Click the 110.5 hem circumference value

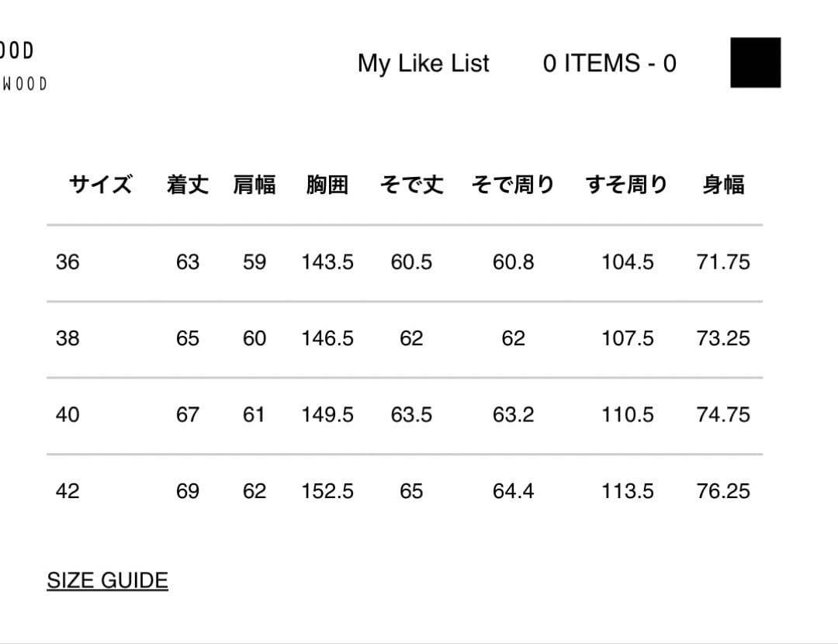(627, 415)
